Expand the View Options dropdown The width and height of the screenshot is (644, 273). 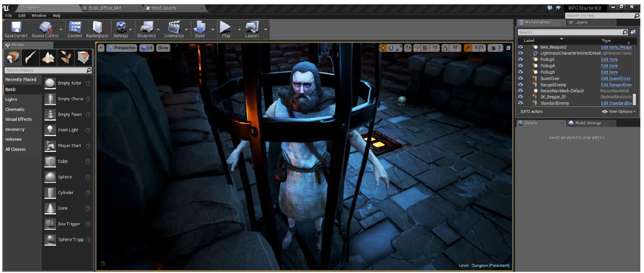(x=619, y=112)
